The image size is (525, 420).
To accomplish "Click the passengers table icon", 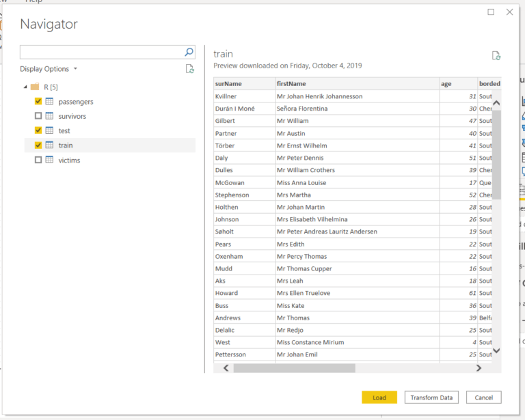I will click(x=49, y=102).
